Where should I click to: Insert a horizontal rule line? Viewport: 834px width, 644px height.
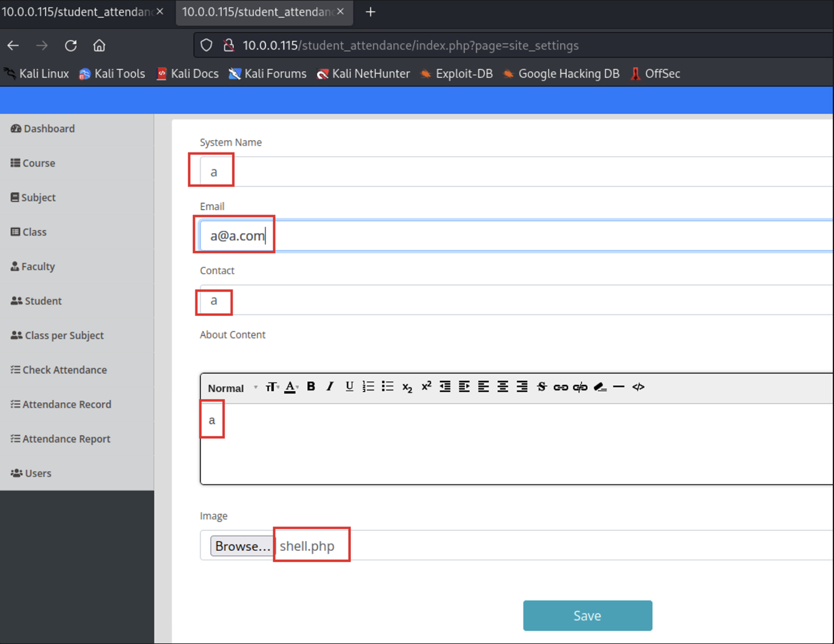(618, 387)
